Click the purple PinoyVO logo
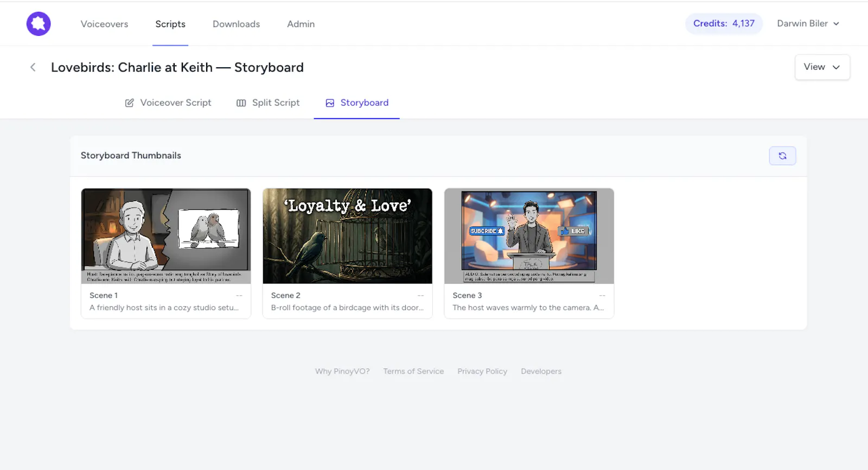The height and width of the screenshot is (470, 868). click(x=39, y=24)
